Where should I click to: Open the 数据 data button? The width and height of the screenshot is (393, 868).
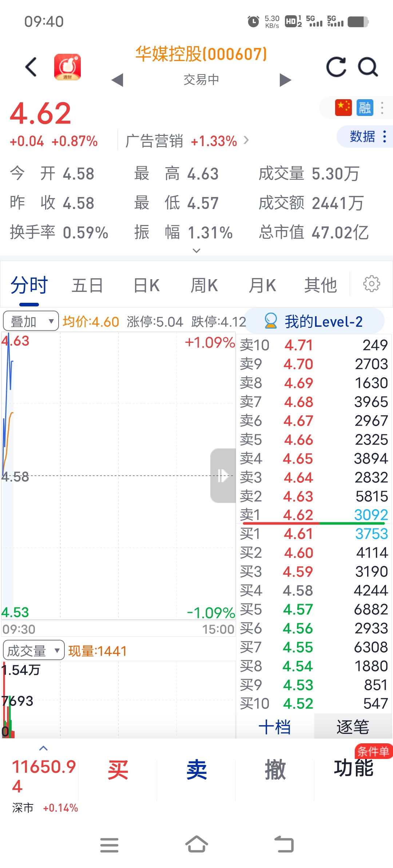pyautogui.click(x=365, y=136)
